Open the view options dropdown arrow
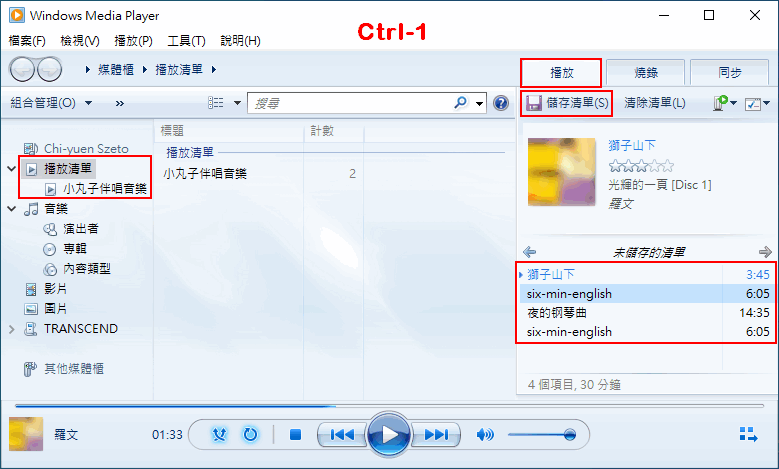Screen dimensions: 779x469 pos(237,103)
